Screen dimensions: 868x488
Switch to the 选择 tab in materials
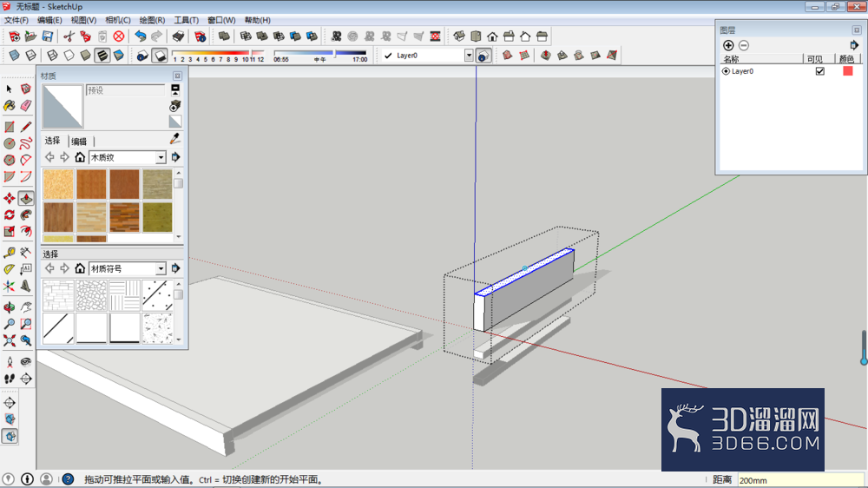pyautogui.click(x=53, y=142)
